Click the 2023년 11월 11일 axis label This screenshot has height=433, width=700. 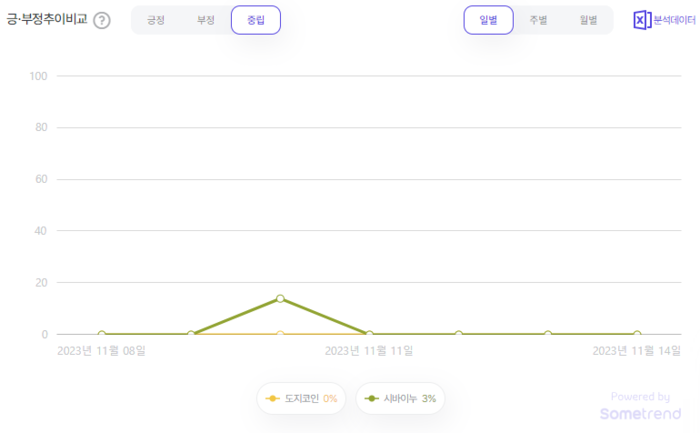click(x=369, y=351)
